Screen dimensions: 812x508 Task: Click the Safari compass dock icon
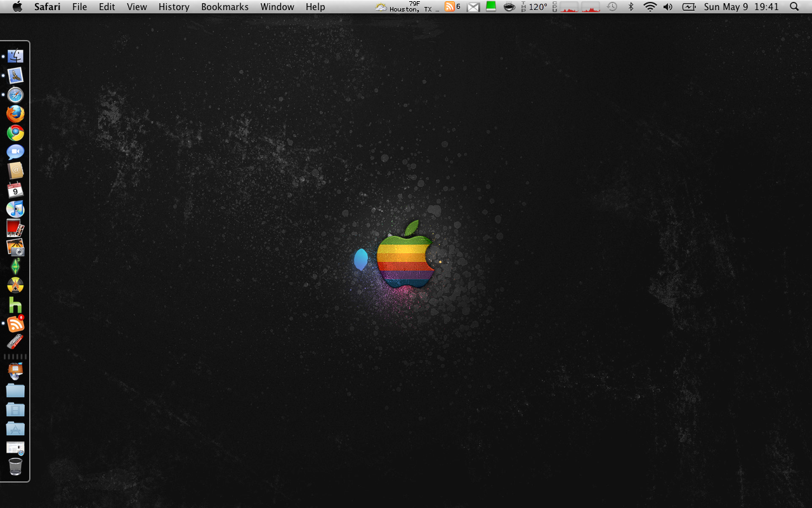coord(15,95)
